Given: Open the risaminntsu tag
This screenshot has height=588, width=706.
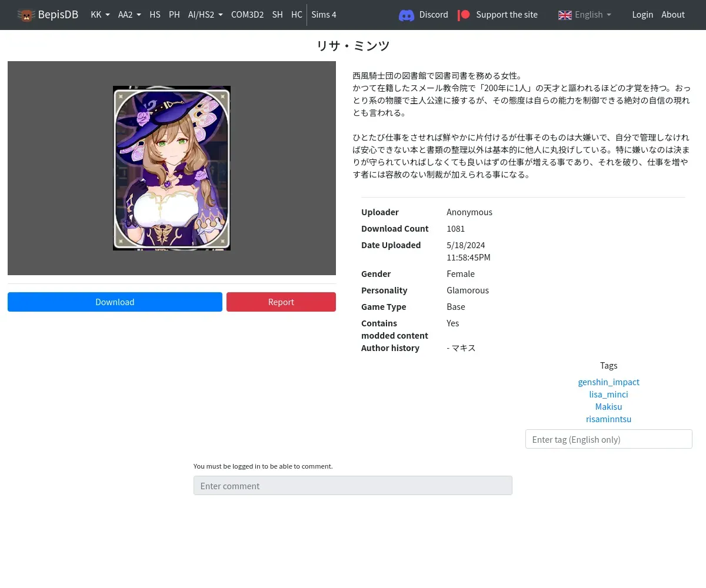Looking at the screenshot, I should tap(608, 419).
